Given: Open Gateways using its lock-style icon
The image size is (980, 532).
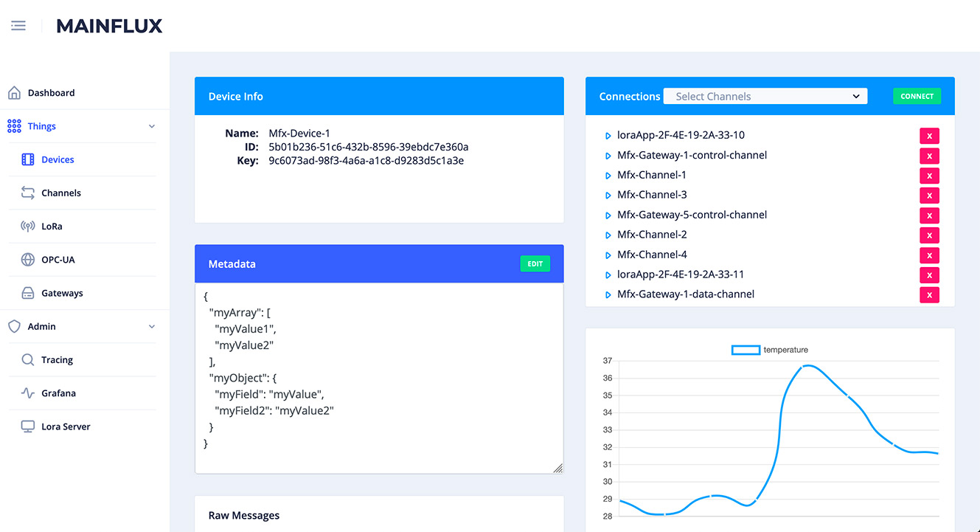Looking at the screenshot, I should [28, 292].
